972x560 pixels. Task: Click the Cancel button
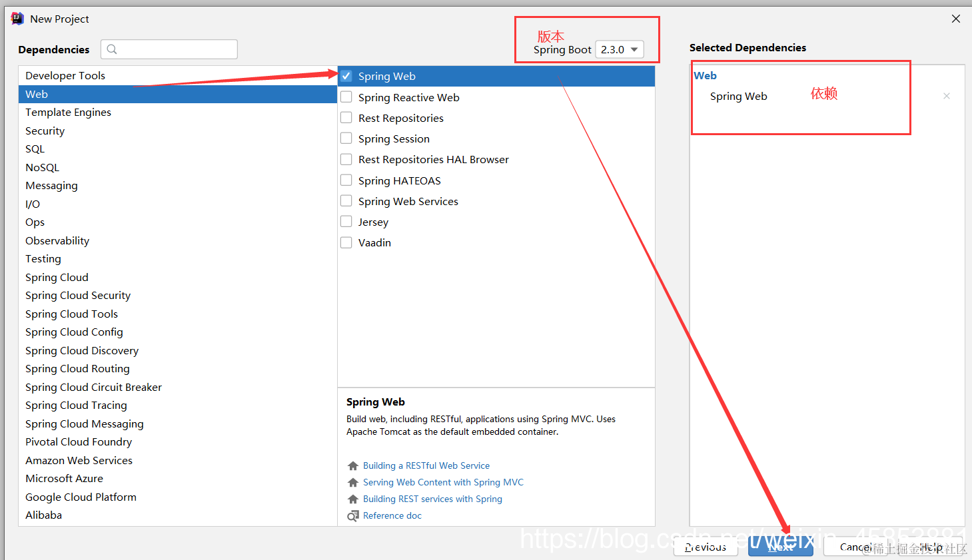click(x=856, y=547)
